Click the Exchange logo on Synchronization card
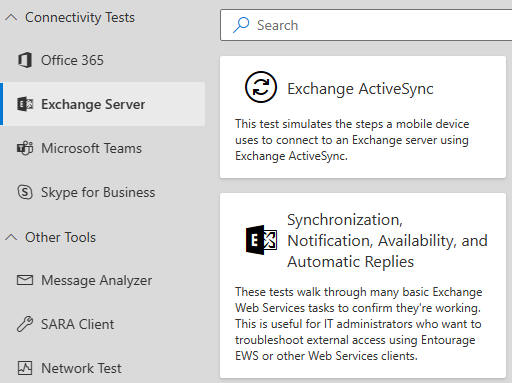Image resolution: width=512 pixels, height=383 pixels. click(x=261, y=240)
